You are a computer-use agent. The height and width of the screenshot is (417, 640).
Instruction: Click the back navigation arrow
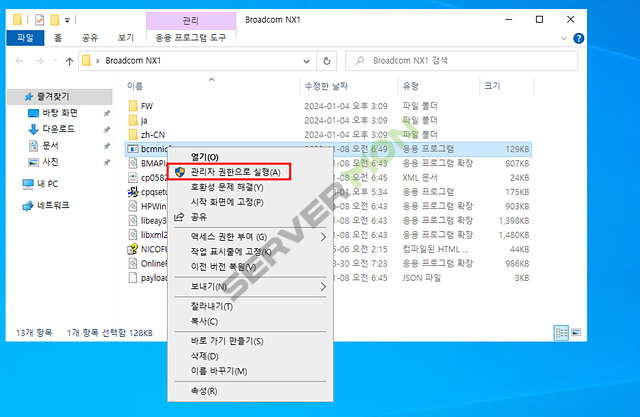pyautogui.click(x=19, y=61)
